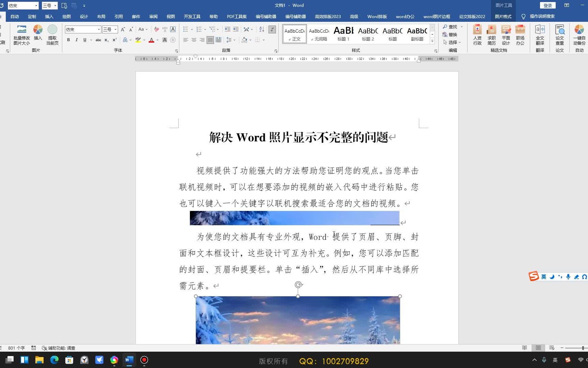Open 求职简历 templates icon
This screenshot has height=368, width=588.
492,35
